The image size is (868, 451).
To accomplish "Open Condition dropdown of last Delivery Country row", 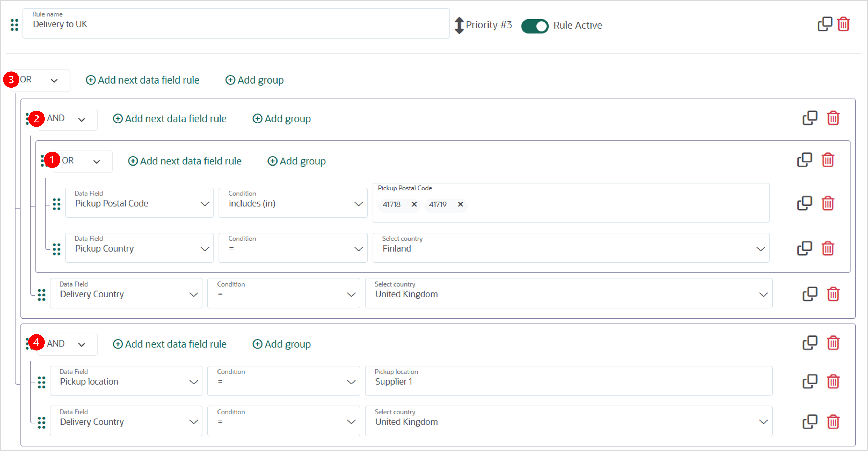I will click(x=283, y=421).
